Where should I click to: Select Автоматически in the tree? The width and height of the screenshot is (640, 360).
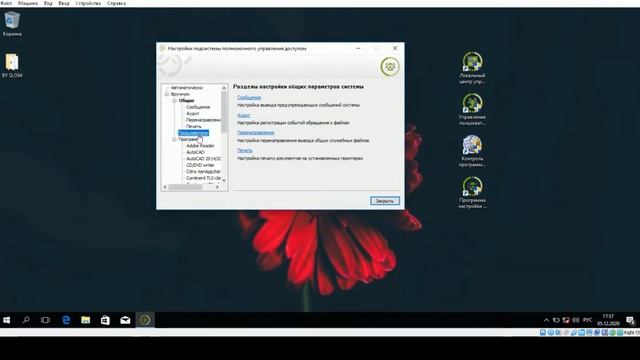click(187, 88)
